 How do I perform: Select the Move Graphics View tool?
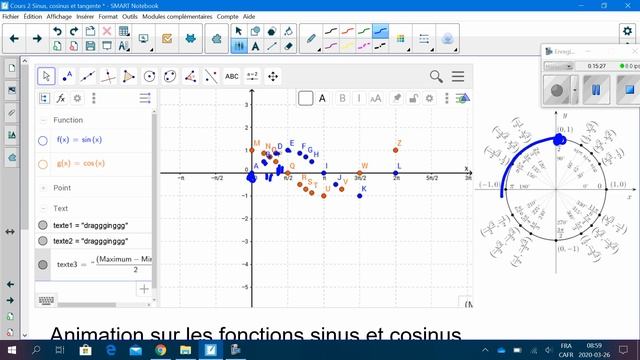273,76
